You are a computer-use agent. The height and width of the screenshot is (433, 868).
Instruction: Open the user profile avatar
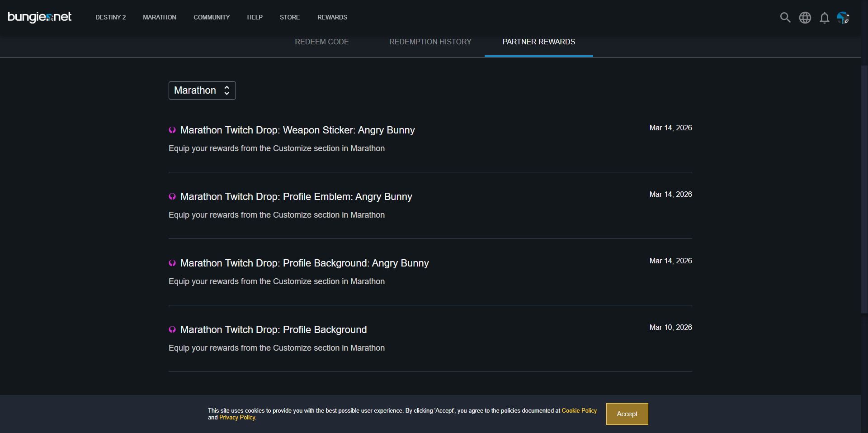point(843,18)
